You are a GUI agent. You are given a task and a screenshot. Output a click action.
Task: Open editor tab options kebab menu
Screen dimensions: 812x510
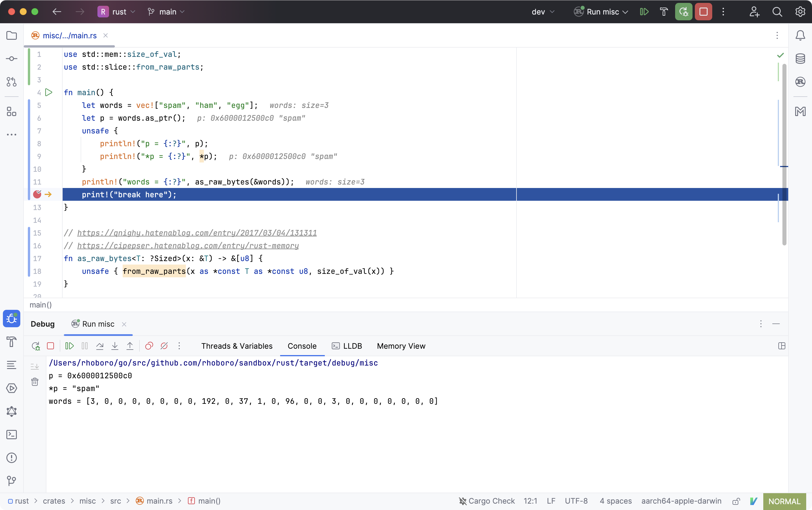[x=777, y=35]
